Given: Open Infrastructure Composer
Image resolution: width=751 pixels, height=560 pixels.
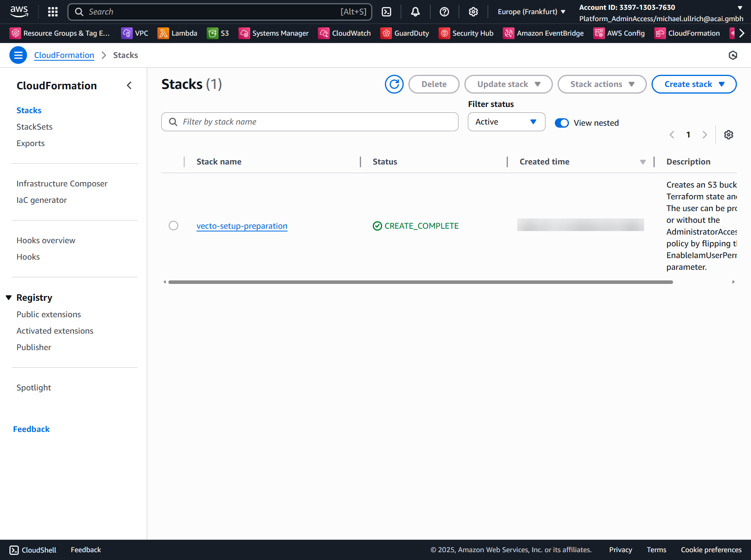Looking at the screenshot, I should click(62, 184).
